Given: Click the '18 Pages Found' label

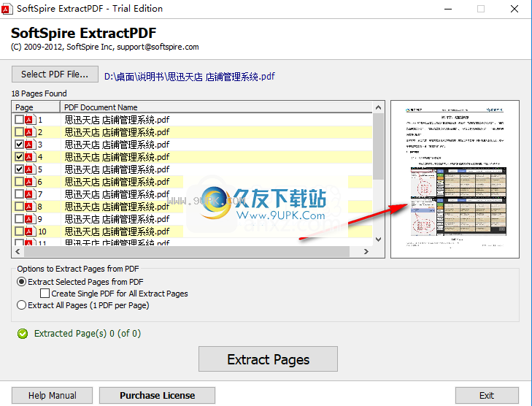Looking at the screenshot, I should tap(39, 93).
